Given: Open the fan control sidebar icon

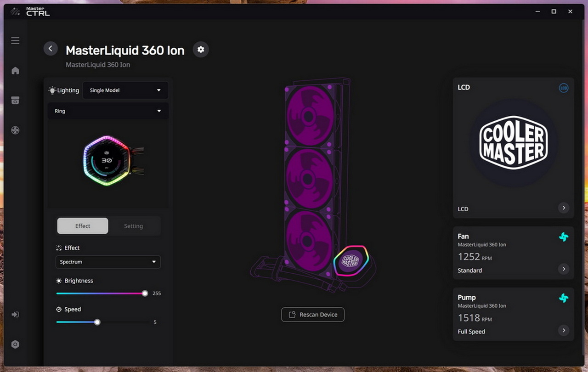Looking at the screenshot, I should click(15, 130).
